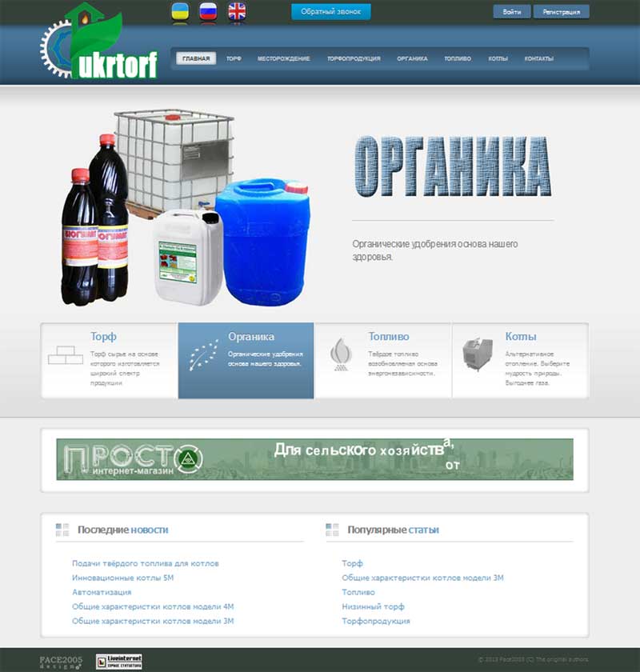Open news Общие характеристки котлов модели 4М

pos(153,607)
